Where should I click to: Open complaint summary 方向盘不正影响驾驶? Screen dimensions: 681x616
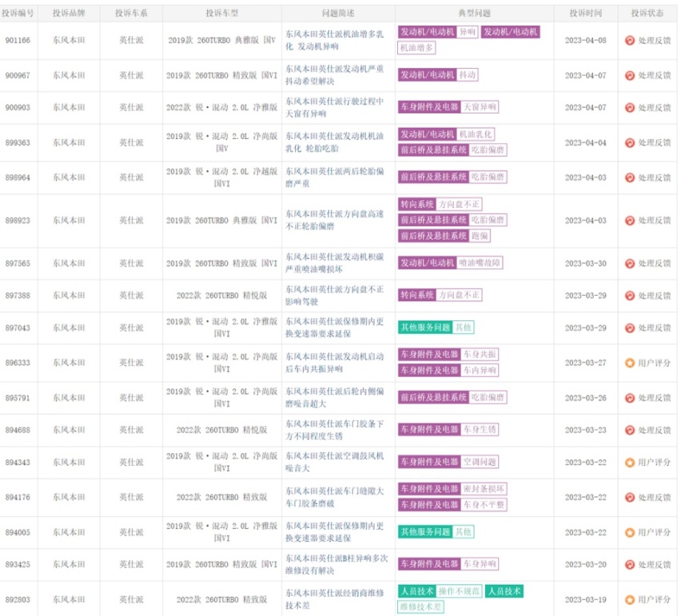(334, 295)
